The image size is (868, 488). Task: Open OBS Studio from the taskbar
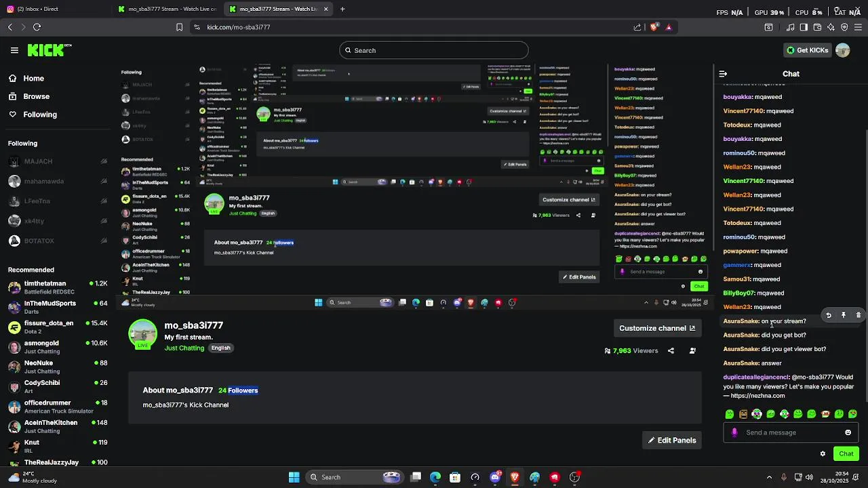pyautogui.click(x=575, y=477)
